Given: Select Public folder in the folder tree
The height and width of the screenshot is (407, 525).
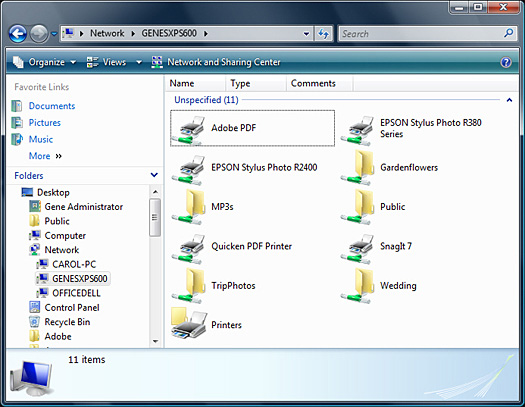Looking at the screenshot, I should click(57, 221).
